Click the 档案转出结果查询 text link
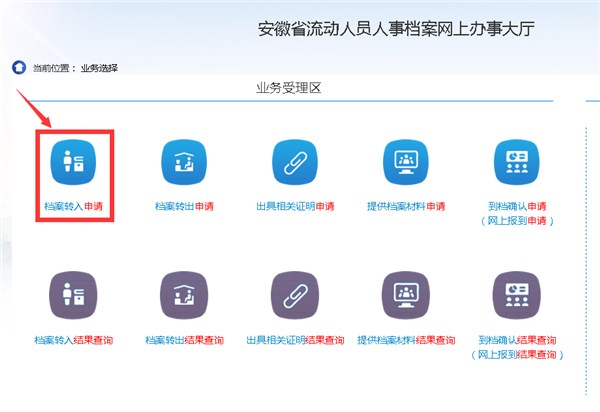This screenshot has width=600, height=412. pos(184,340)
